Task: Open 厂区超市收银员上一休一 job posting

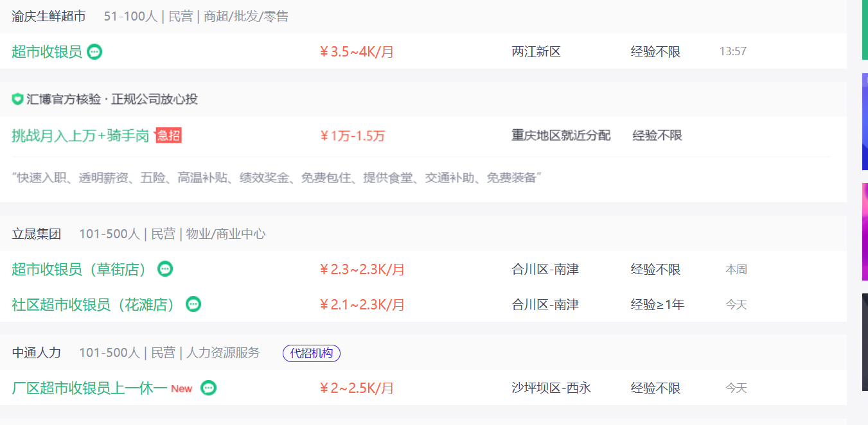Action: pyautogui.click(x=89, y=388)
